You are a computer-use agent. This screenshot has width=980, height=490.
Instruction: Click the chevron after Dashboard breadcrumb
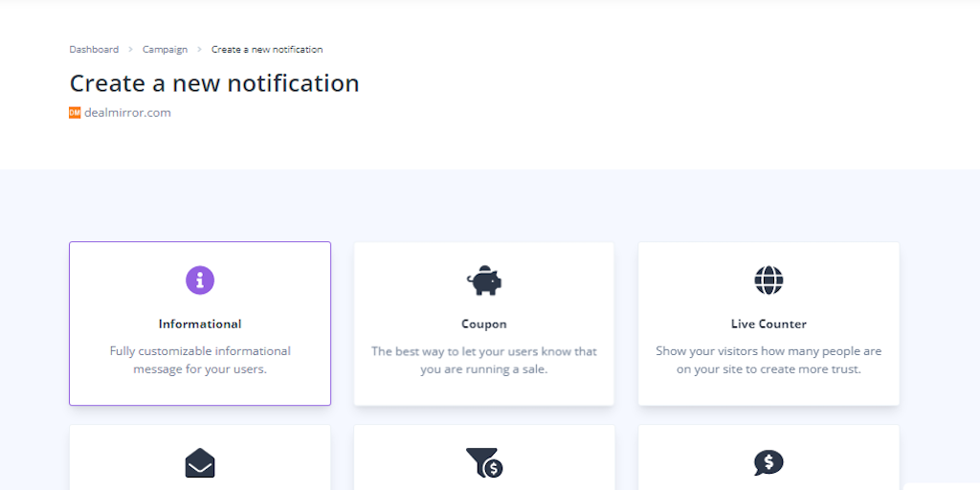130,50
